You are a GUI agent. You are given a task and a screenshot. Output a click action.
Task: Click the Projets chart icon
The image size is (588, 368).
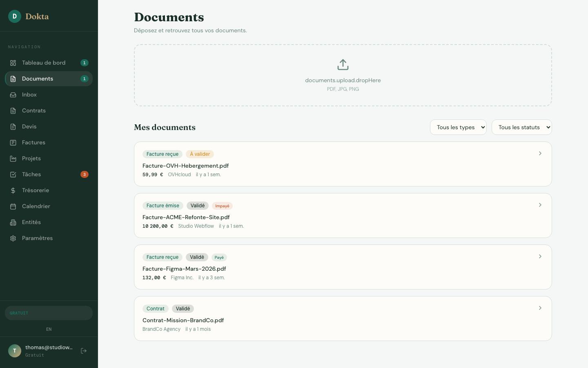[x=13, y=159]
